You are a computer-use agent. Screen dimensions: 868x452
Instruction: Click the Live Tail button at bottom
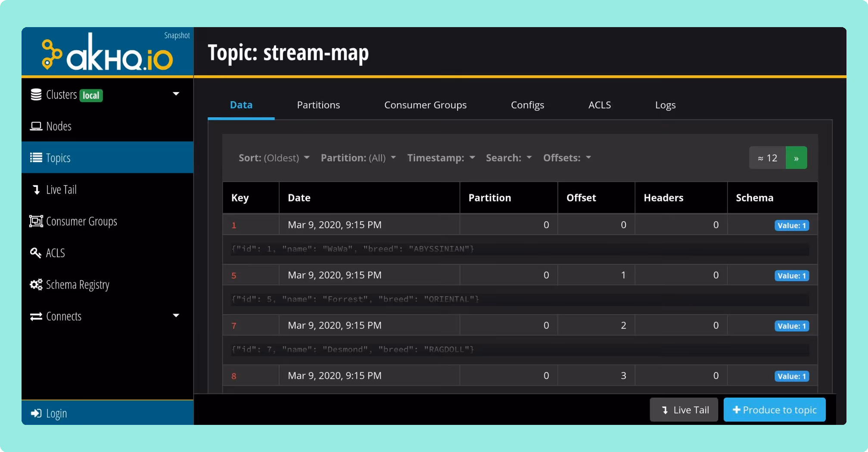pyautogui.click(x=684, y=410)
